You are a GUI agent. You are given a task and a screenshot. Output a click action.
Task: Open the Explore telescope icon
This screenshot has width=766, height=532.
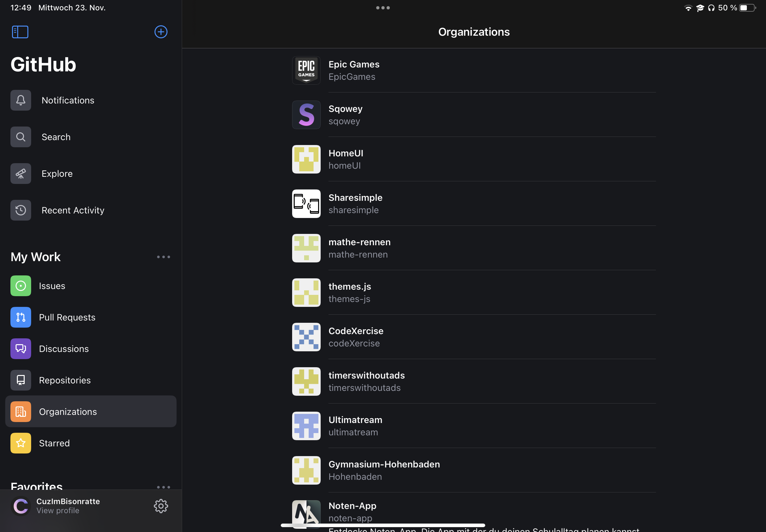point(21,174)
